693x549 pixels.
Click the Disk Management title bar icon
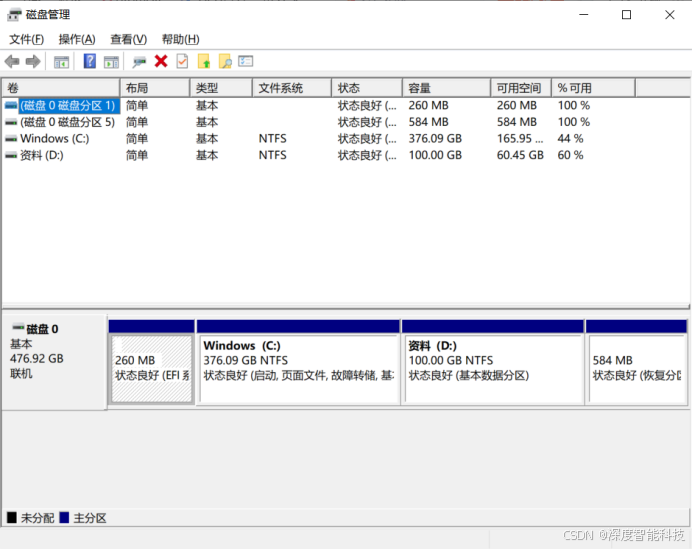click(x=14, y=15)
